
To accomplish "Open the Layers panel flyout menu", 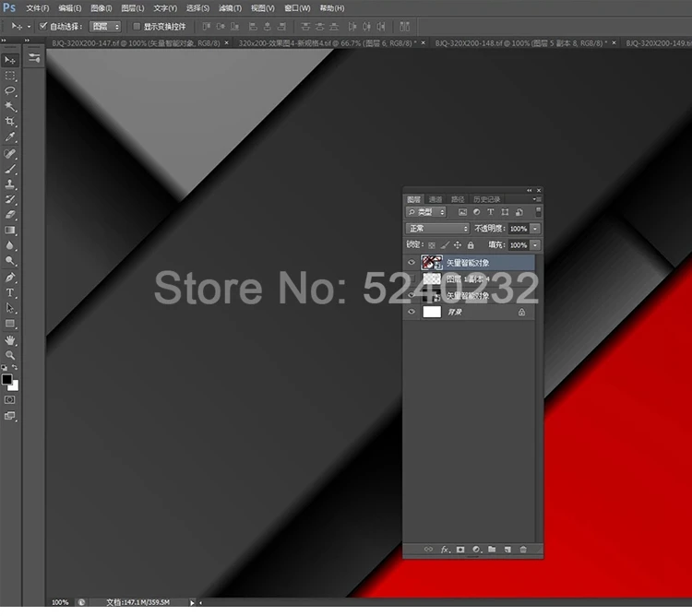I will (x=537, y=199).
